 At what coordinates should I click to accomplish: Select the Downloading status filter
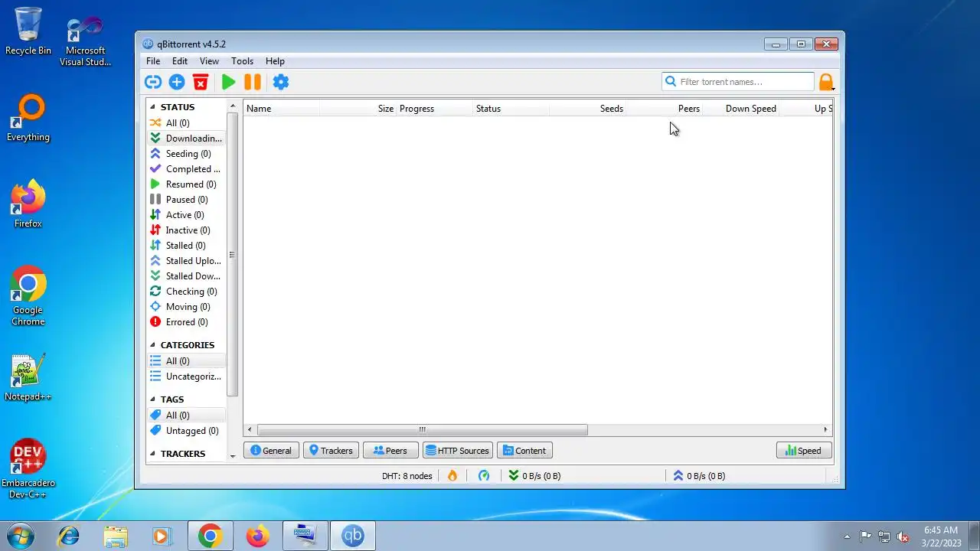[186, 138]
